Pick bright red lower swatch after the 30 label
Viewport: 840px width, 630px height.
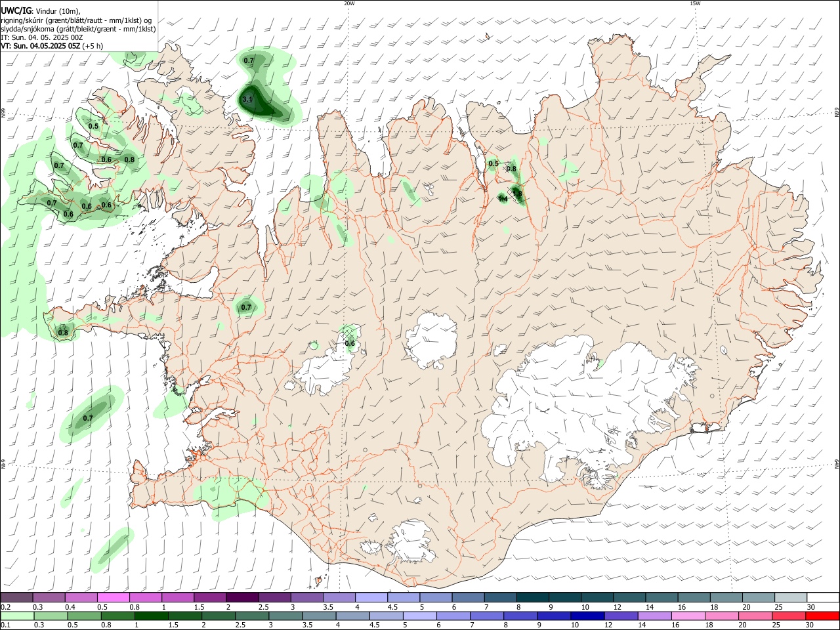822,616
